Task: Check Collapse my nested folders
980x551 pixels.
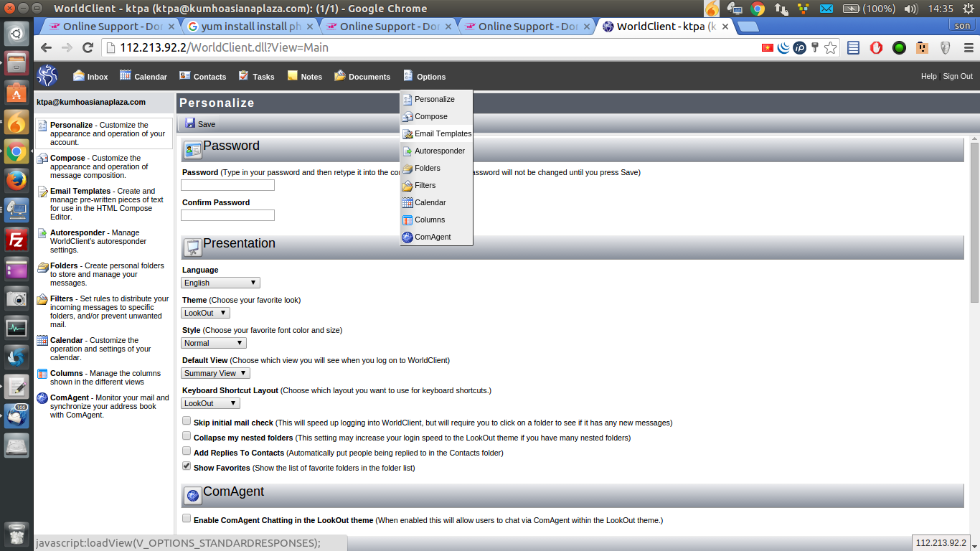Action: click(x=187, y=436)
